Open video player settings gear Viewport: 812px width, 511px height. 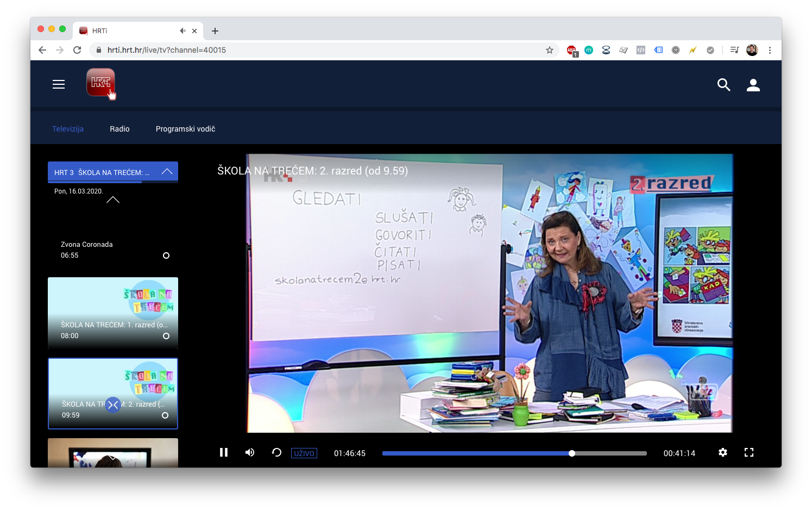723,452
